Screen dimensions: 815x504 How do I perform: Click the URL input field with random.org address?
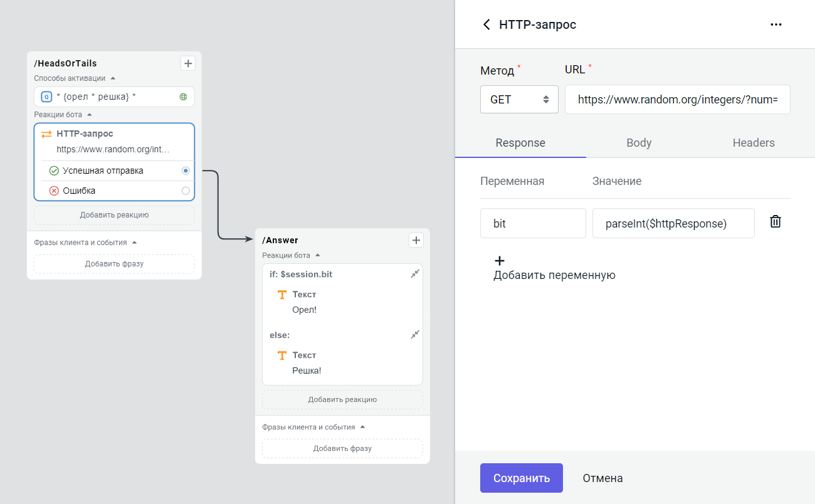(677, 99)
